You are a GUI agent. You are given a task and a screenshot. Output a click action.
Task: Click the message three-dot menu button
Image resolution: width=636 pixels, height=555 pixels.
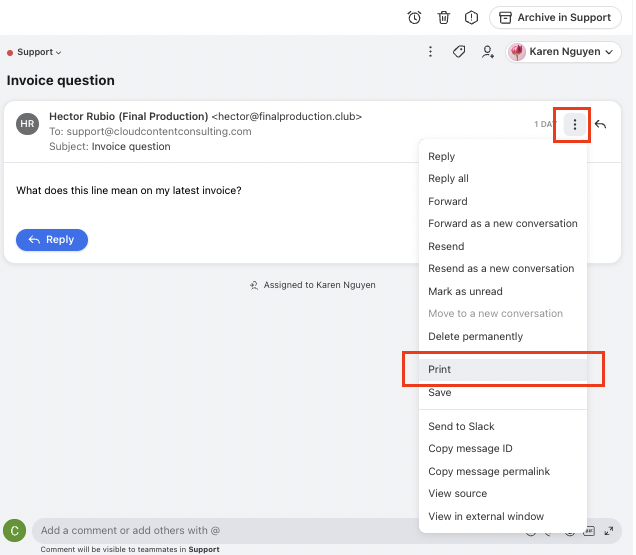pyautogui.click(x=575, y=125)
